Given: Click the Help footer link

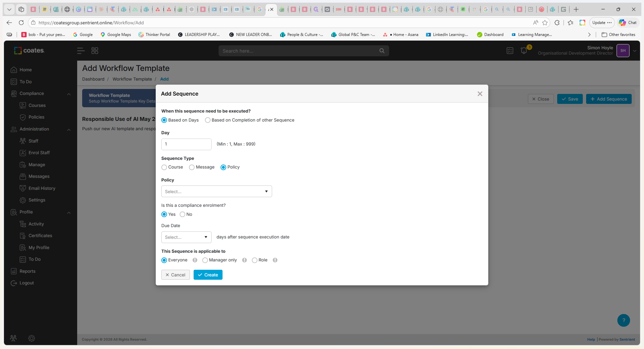Looking at the screenshot, I should click(x=591, y=340).
